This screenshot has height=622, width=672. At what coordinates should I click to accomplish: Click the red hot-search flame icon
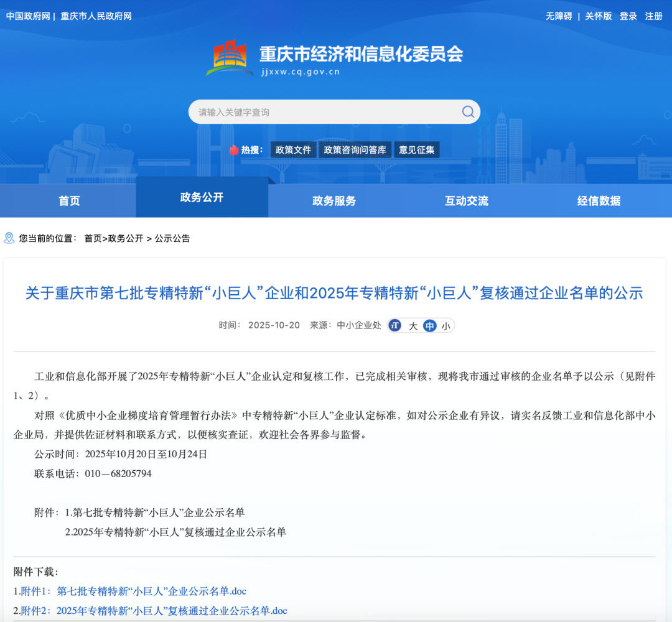click(234, 150)
